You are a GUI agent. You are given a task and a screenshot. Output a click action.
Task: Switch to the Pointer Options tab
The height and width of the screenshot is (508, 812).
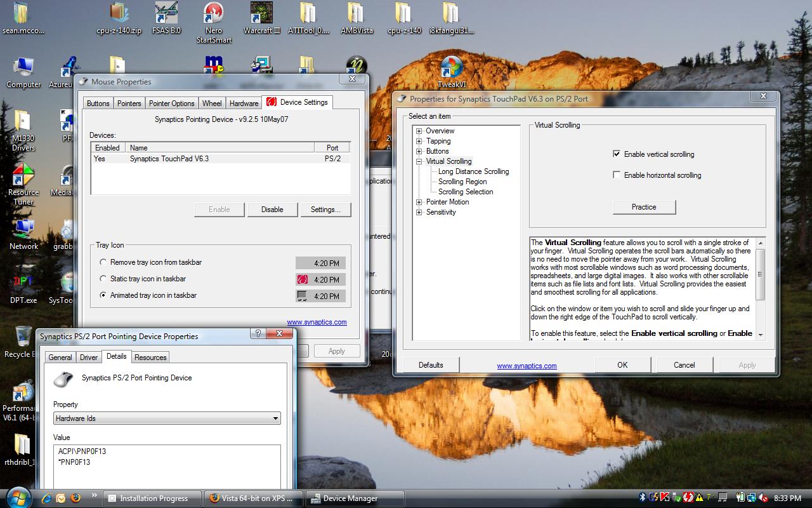coord(172,104)
